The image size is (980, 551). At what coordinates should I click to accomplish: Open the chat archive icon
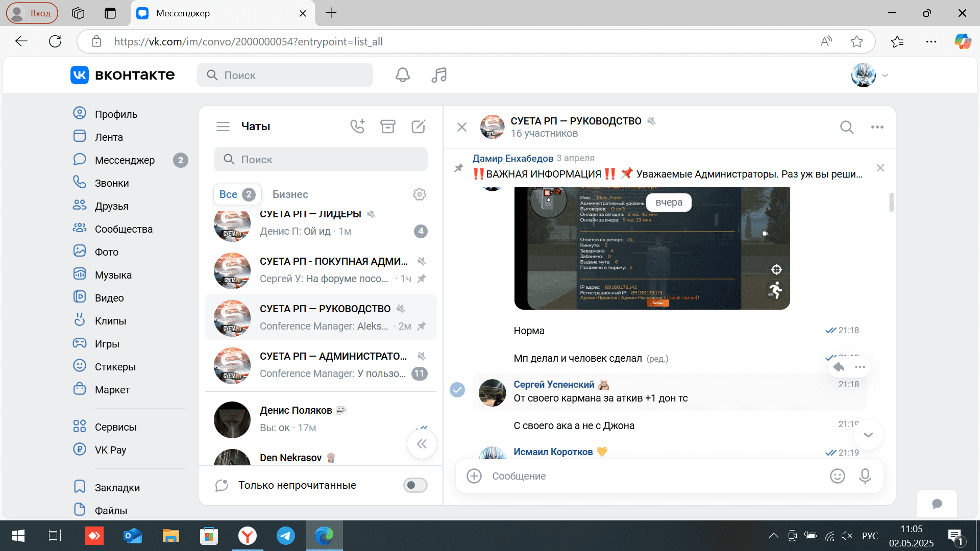click(388, 126)
